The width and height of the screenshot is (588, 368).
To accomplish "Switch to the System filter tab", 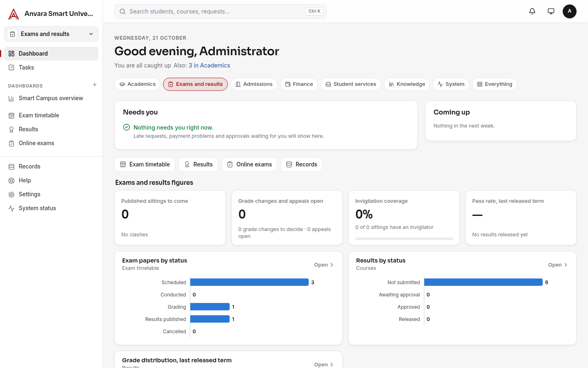I will pos(451,84).
